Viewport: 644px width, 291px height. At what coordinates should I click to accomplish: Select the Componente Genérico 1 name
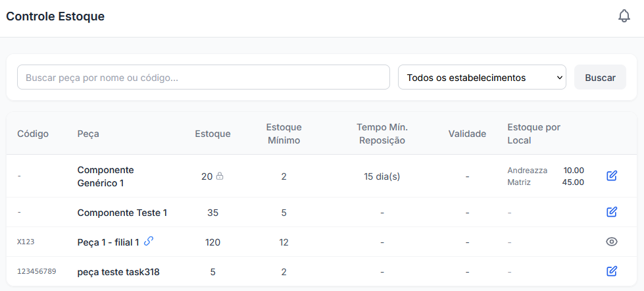coord(105,176)
